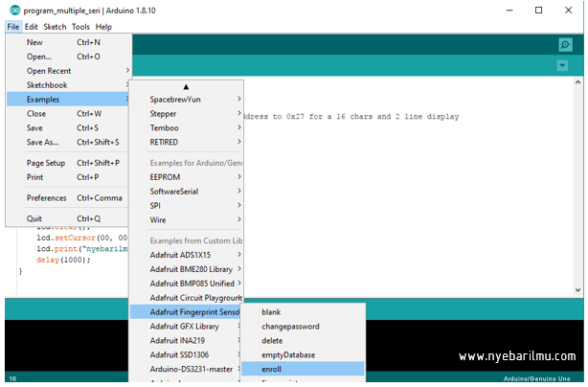Screen dimensions: 588x387
Task: Maximize the Arduino window
Action: coord(538,11)
